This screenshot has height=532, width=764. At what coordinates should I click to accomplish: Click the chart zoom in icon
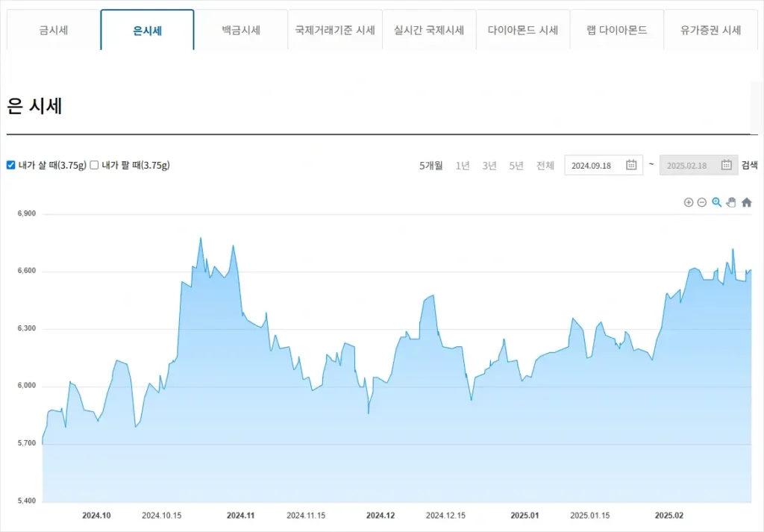point(689,202)
